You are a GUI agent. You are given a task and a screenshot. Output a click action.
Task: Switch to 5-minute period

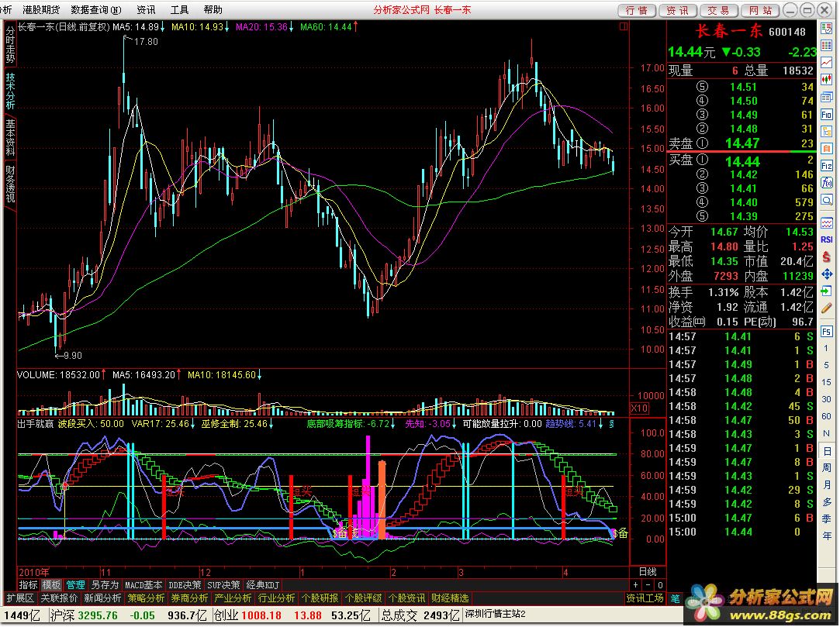(827, 365)
